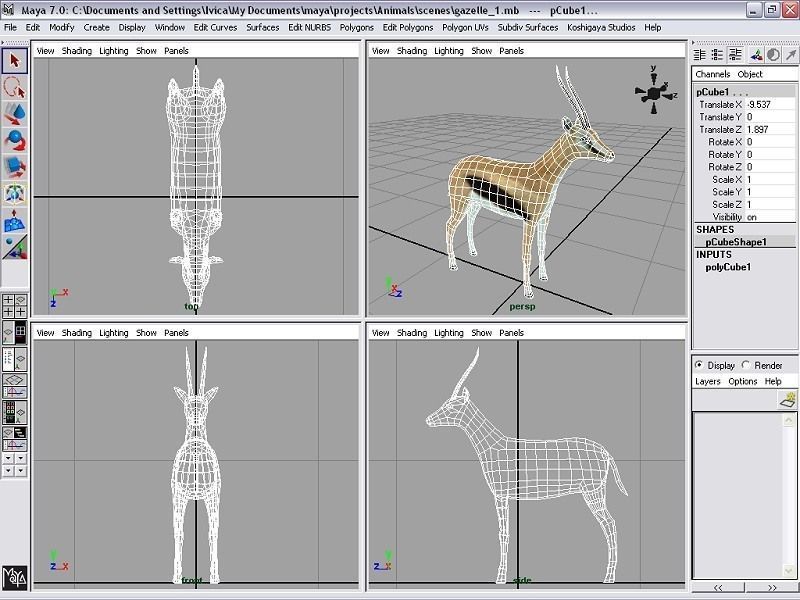Image resolution: width=800 pixels, height=600 pixels.
Task: Open the Edit NURBS menu
Action: (x=309, y=28)
